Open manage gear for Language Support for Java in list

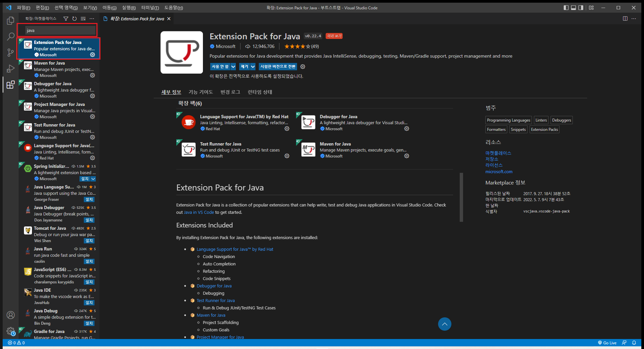tap(92, 158)
